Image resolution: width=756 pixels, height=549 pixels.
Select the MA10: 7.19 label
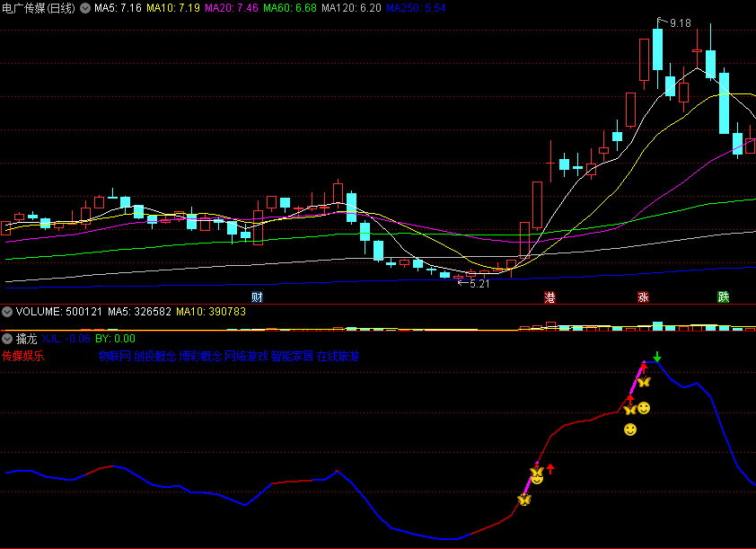pos(173,8)
